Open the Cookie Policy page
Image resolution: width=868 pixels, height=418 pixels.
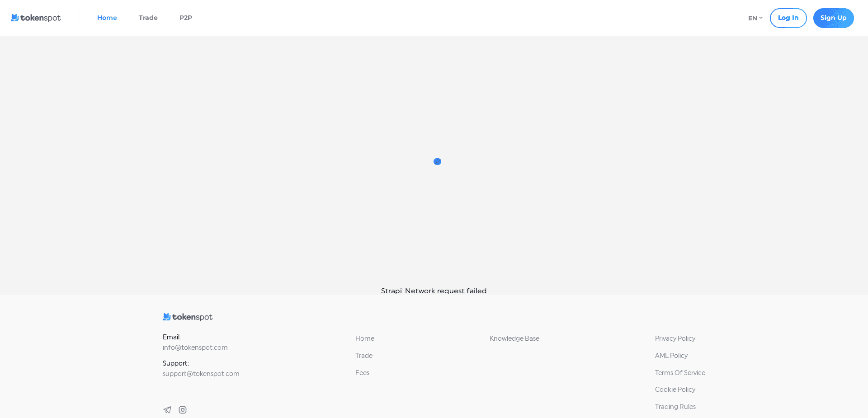[x=675, y=389]
